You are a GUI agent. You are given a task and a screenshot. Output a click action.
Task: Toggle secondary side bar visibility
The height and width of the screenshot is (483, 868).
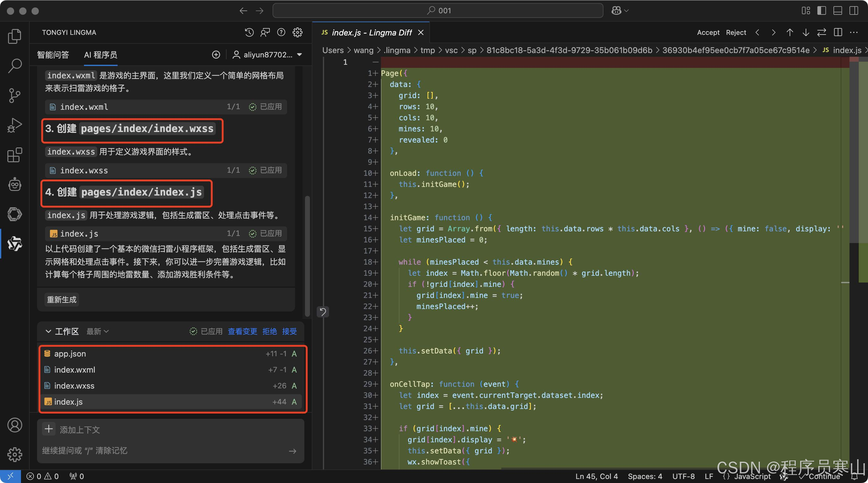pos(854,11)
